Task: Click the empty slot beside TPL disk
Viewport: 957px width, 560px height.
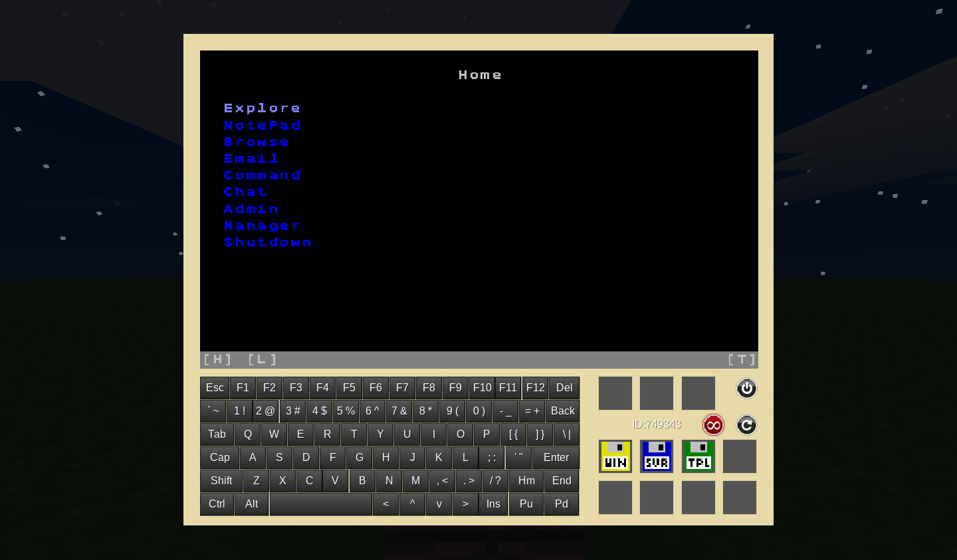Action: click(740, 456)
